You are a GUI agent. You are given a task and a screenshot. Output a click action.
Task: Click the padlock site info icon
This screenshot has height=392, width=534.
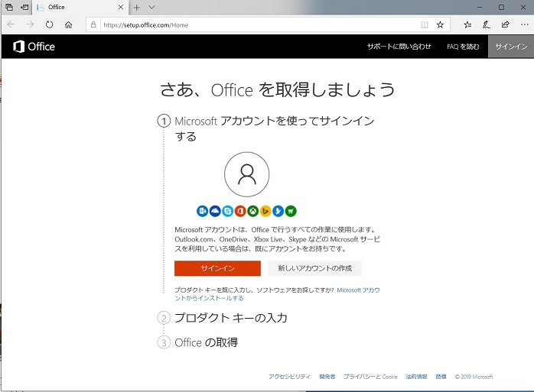point(93,24)
